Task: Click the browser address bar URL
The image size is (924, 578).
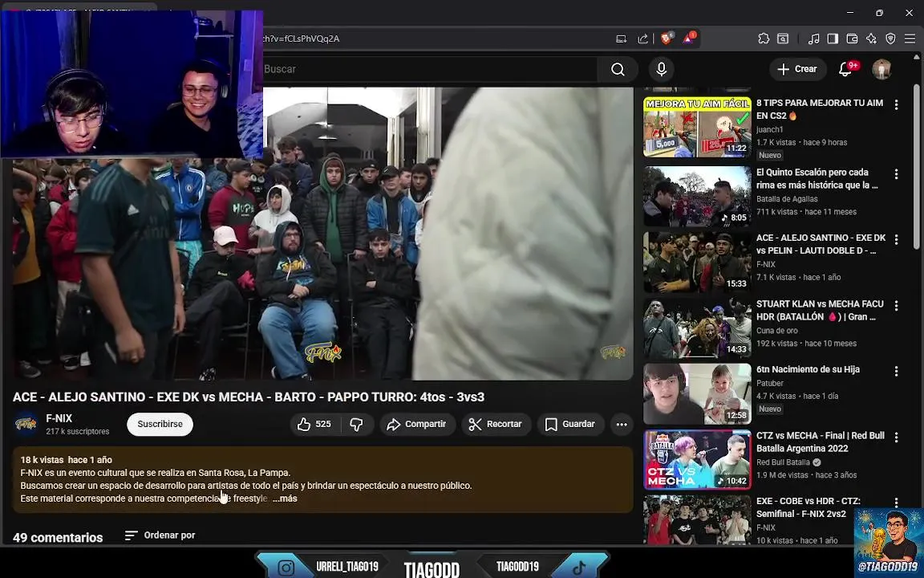Action: click(x=301, y=39)
